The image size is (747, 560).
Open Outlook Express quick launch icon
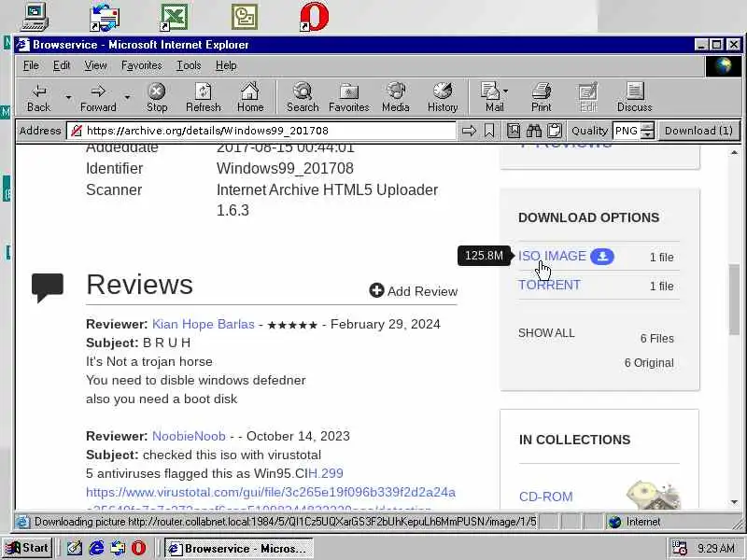coord(118,548)
